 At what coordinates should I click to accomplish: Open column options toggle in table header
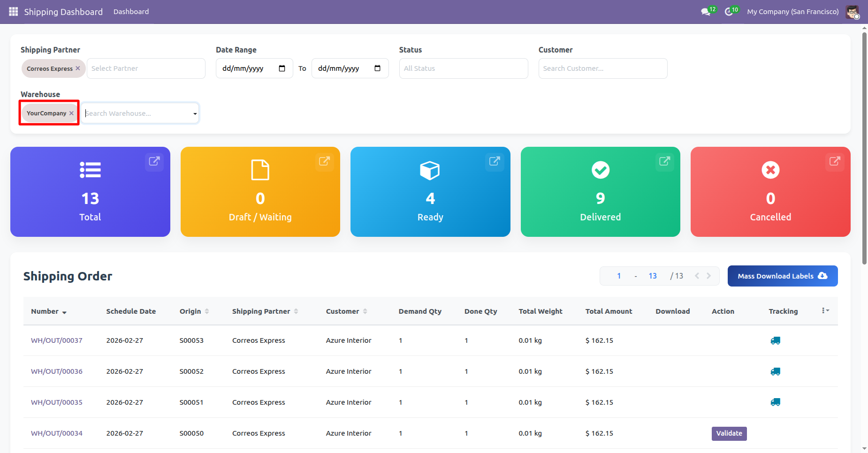825,311
